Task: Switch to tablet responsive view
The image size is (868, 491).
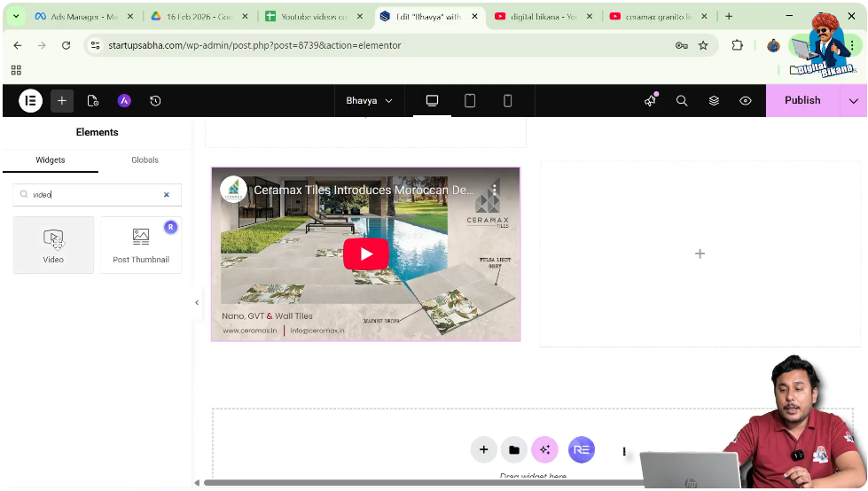Action: [x=469, y=101]
